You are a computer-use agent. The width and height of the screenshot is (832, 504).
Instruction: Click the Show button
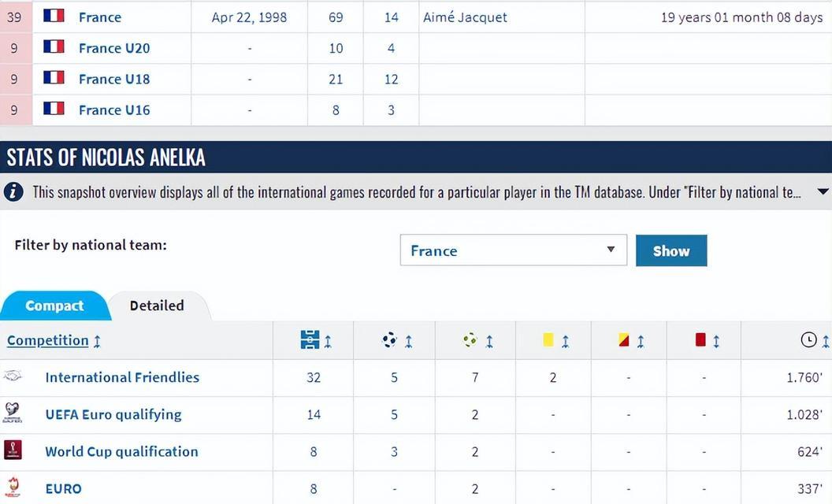click(671, 250)
